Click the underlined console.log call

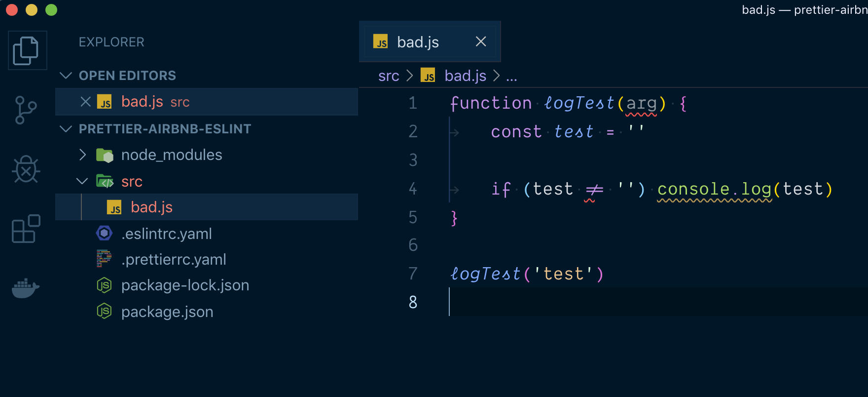click(x=715, y=190)
